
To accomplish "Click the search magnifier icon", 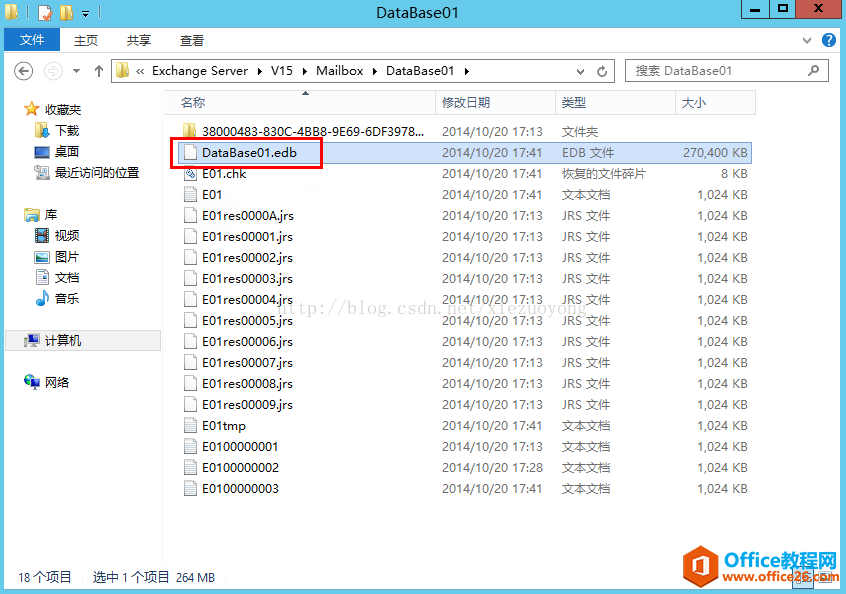I will point(814,71).
